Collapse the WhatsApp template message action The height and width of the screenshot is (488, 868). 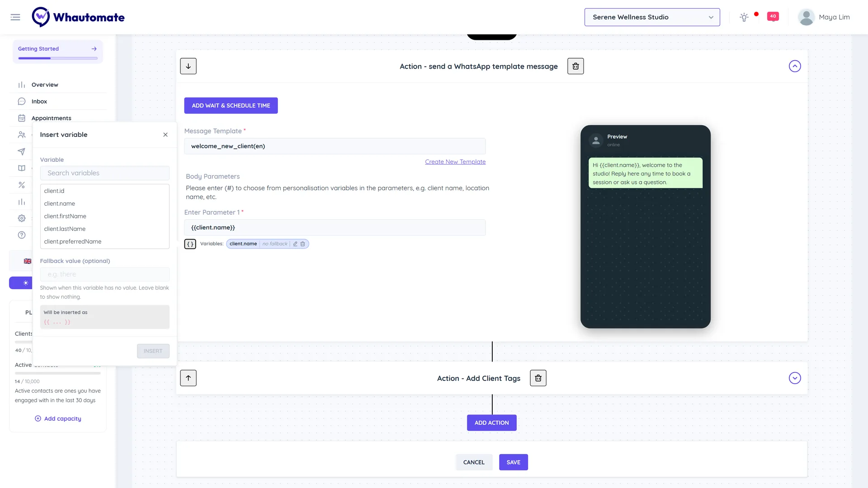[795, 66]
